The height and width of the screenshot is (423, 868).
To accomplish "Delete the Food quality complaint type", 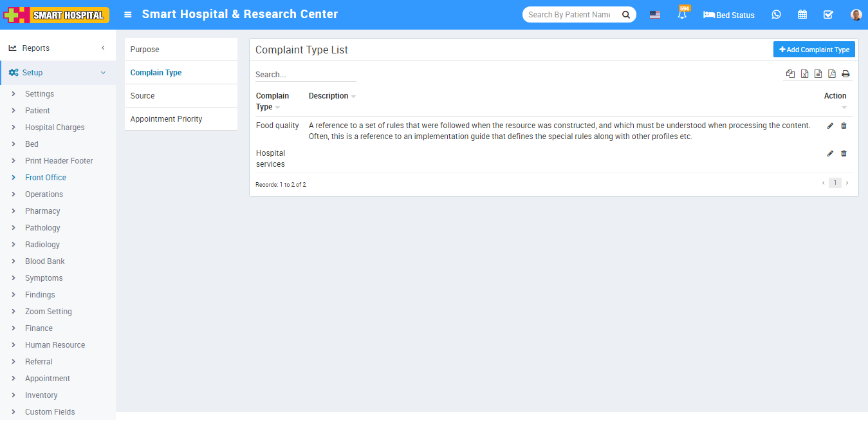I will coord(844,126).
